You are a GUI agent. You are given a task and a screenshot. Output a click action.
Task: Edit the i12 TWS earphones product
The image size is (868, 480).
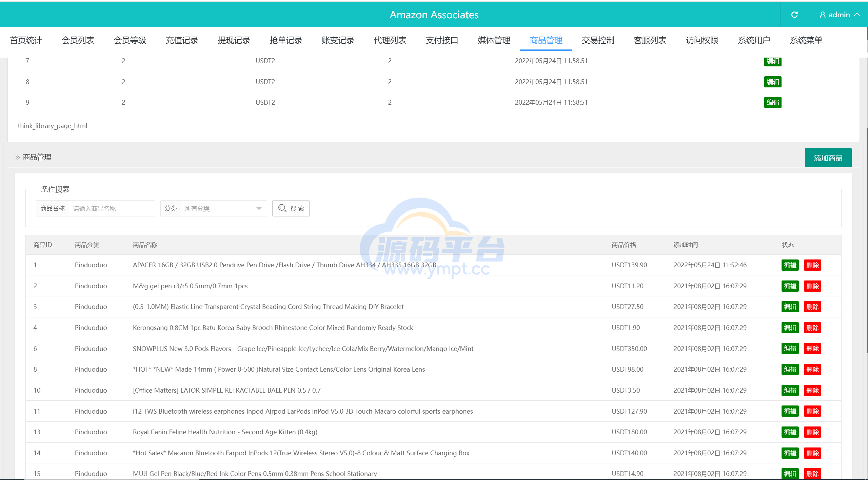point(790,411)
